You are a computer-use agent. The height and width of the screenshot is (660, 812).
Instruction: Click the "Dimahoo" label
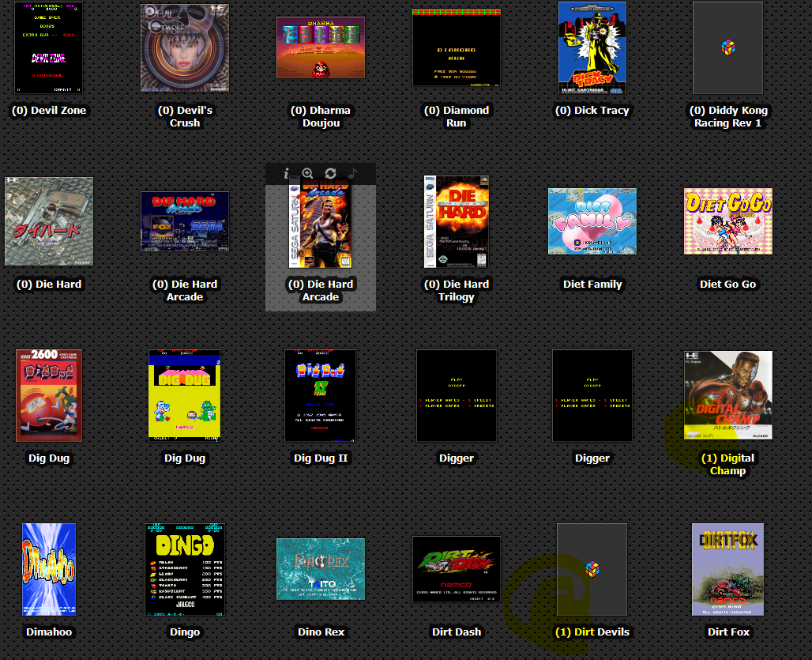pos(49,632)
